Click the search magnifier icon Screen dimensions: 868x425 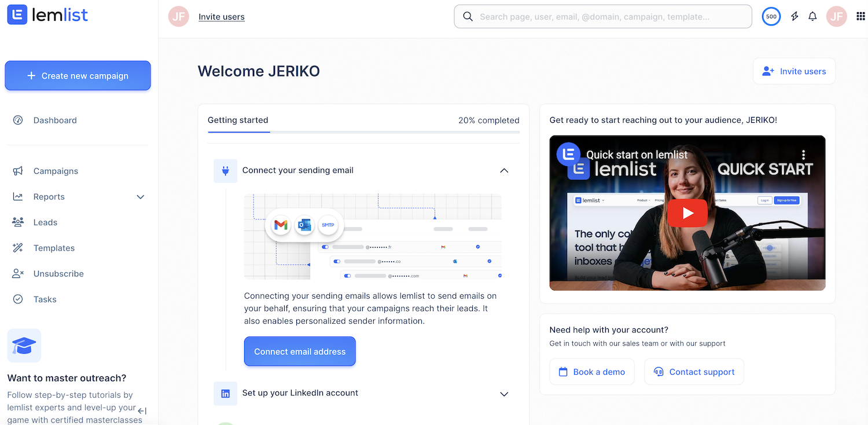[468, 17]
